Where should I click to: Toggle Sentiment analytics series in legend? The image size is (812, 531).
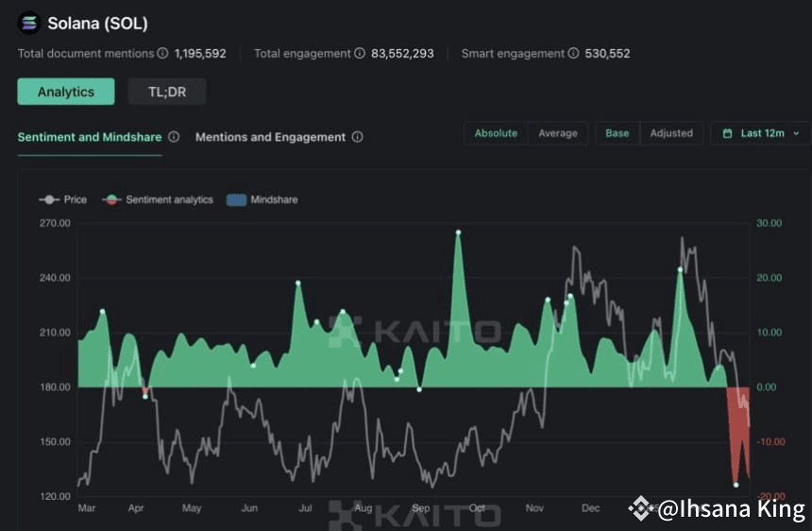[158, 199]
